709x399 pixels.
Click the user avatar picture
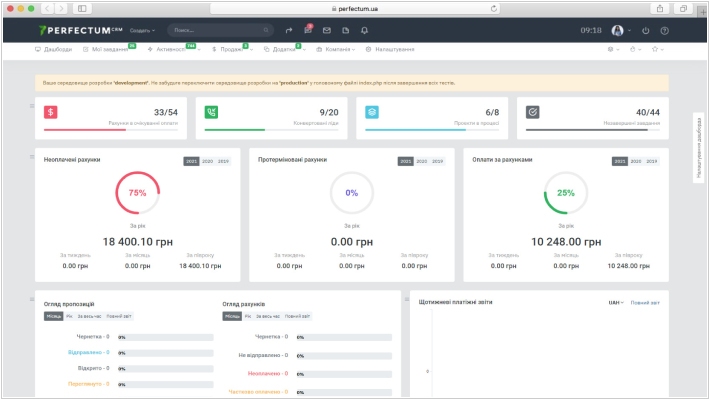(617, 30)
